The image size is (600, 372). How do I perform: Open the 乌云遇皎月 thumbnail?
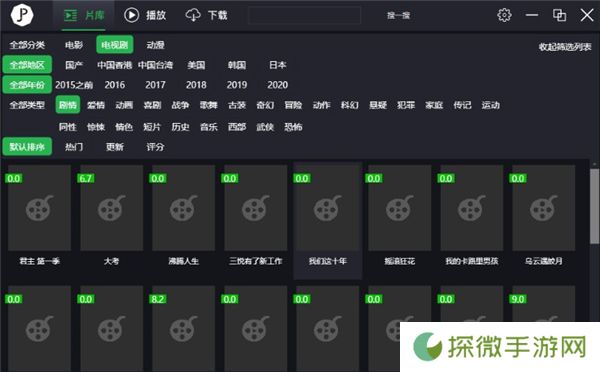pos(544,208)
